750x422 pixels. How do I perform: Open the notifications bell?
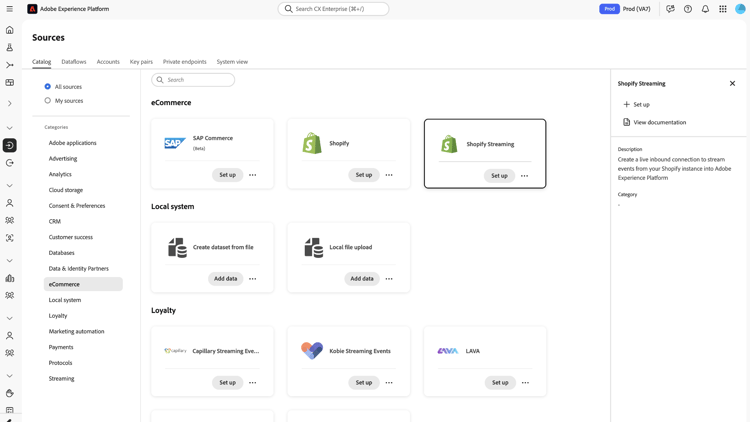coord(705,9)
